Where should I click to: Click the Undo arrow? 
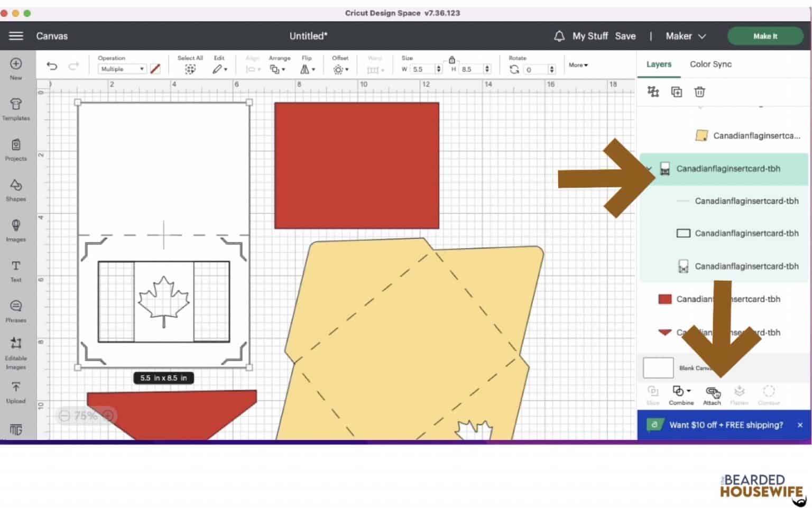[52, 66]
